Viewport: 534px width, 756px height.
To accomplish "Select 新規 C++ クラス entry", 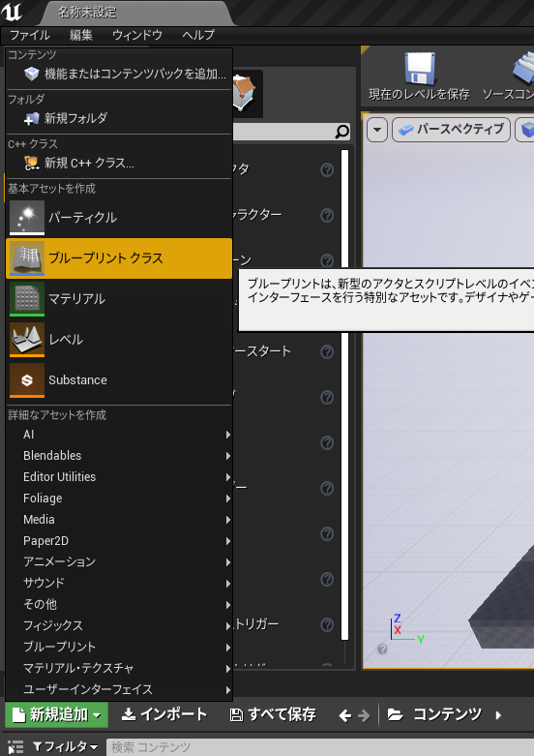I will (119, 163).
